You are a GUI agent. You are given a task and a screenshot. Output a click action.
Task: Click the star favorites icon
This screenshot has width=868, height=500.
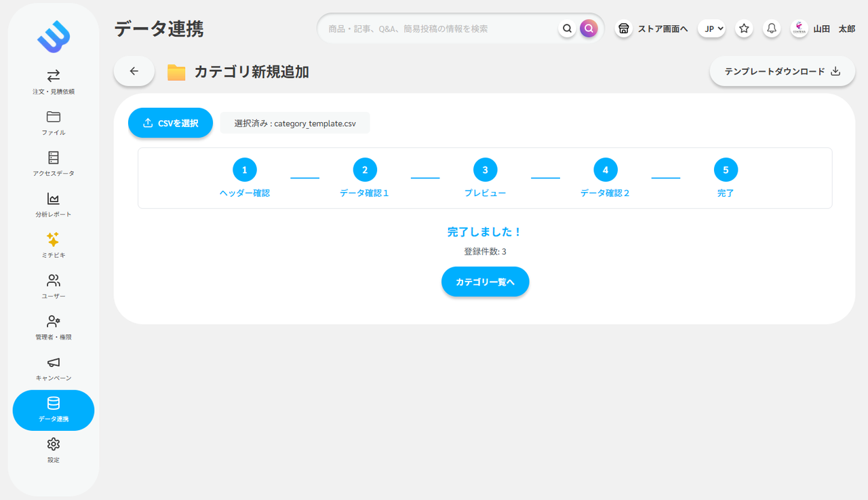(744, 28)
